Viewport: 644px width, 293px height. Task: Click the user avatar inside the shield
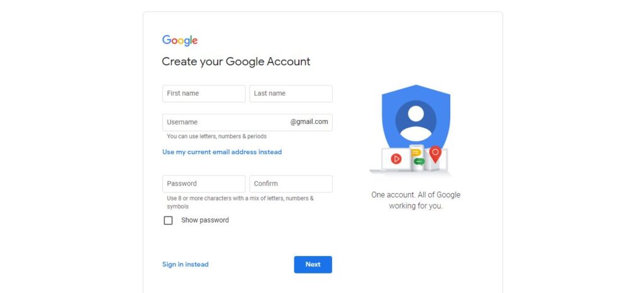(416, 121)
